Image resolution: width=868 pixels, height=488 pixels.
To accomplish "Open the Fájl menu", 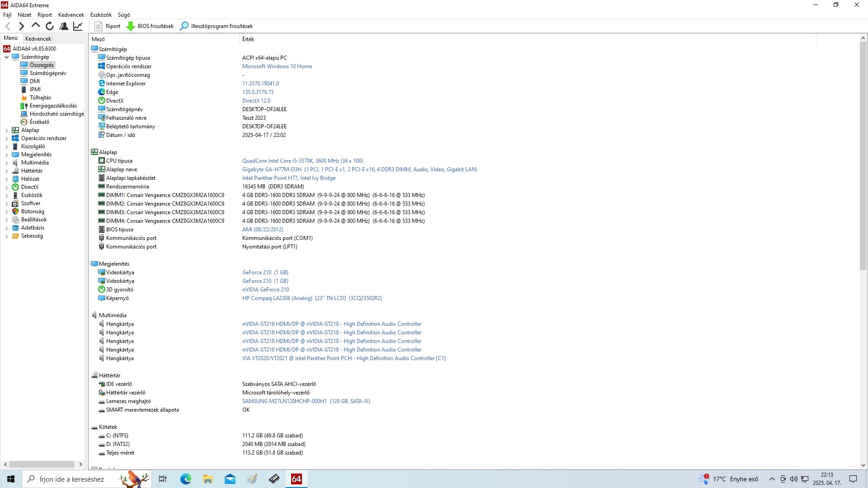I will click(7, 15).
